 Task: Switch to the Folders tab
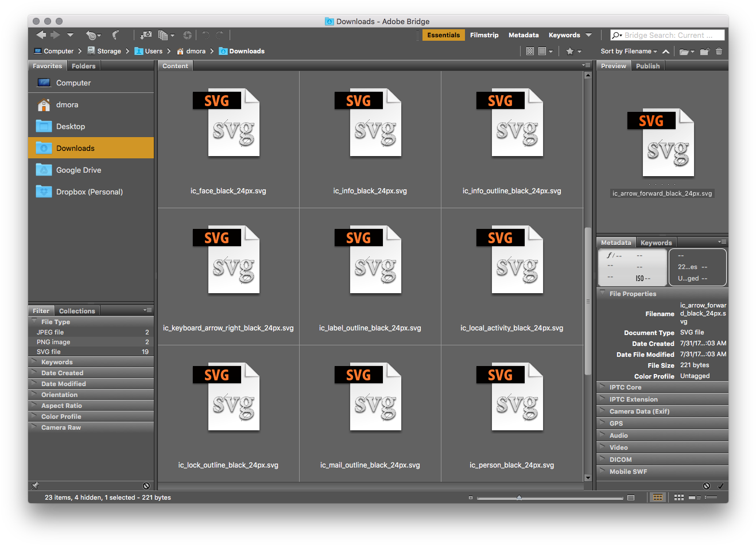coord(83,66)
